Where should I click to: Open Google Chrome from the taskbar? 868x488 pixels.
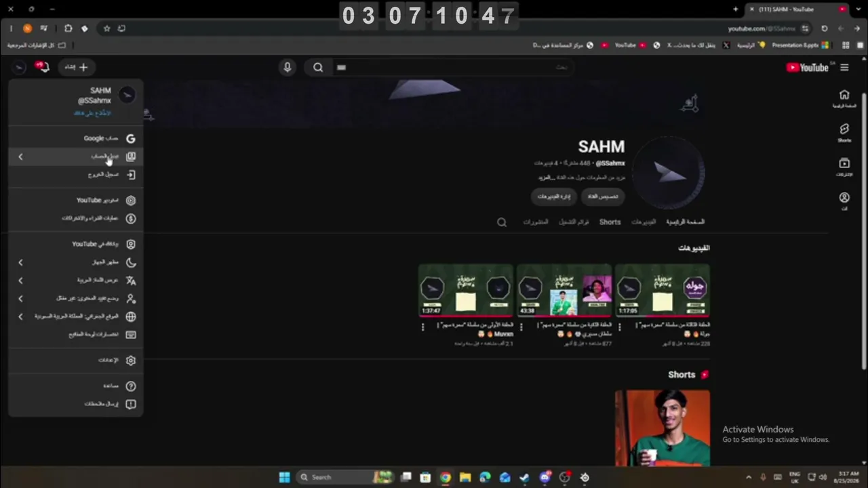pyautogui.click(x=445, y=477)
